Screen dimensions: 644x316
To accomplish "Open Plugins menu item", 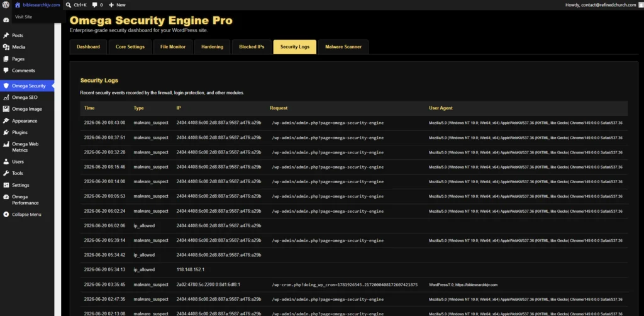I will [x=19, y=132].
